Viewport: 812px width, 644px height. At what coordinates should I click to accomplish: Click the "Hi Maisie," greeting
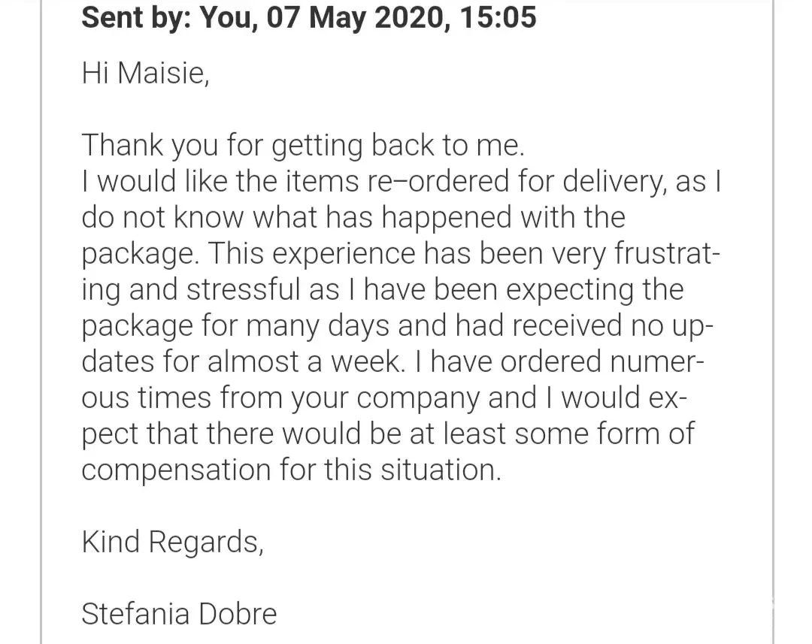144,74
